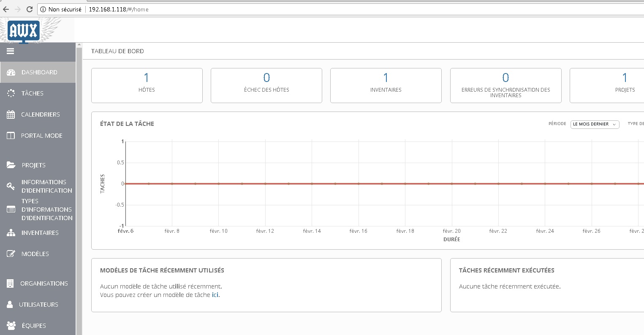The image size is (644, 335).
Task: Open the Projets section
Action: coord(33,165)
